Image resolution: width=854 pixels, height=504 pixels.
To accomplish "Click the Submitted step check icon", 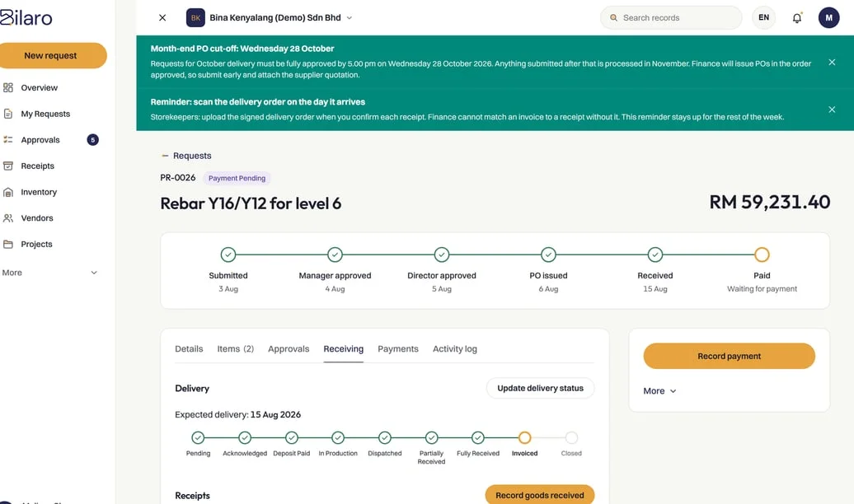I will pos(228,254).
